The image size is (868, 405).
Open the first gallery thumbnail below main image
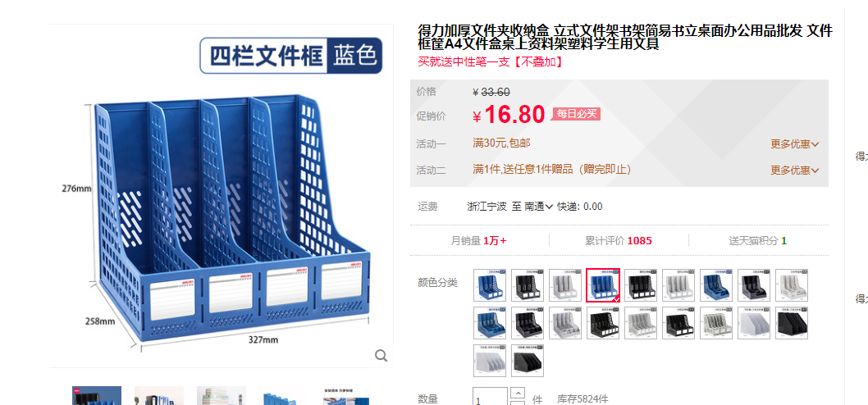click(x=97, y=396)
